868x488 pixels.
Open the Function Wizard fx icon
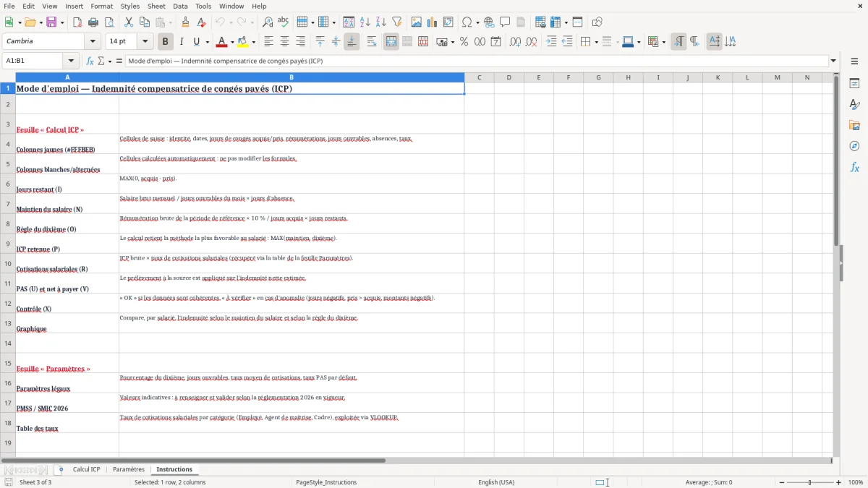[x=90, y=61]
